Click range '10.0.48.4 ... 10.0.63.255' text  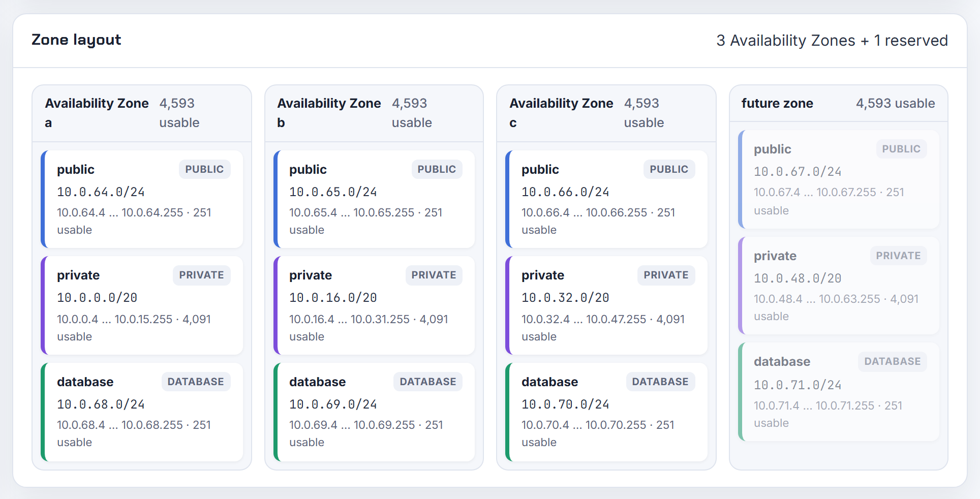coord(817,299)
